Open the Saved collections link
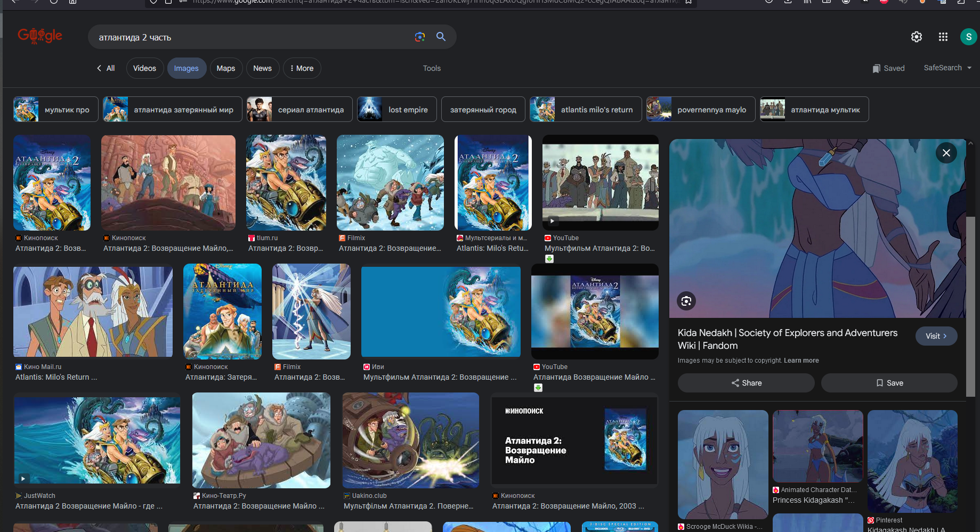The image size is (980, 532). tap(888, 68)
